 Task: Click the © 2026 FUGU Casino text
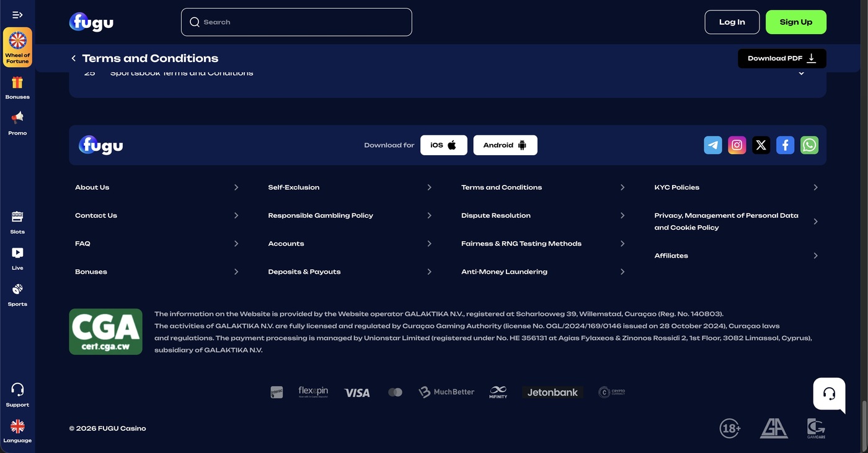pos(108,428)
